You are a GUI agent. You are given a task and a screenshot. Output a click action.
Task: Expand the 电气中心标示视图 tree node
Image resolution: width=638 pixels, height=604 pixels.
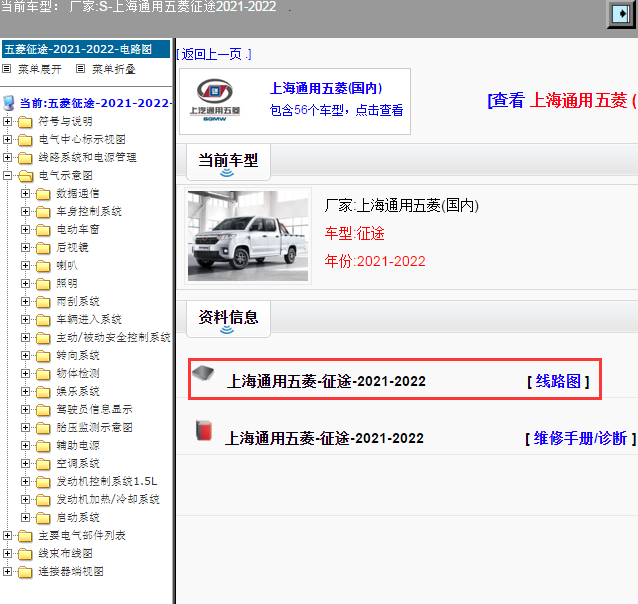[x=7, y=139]
